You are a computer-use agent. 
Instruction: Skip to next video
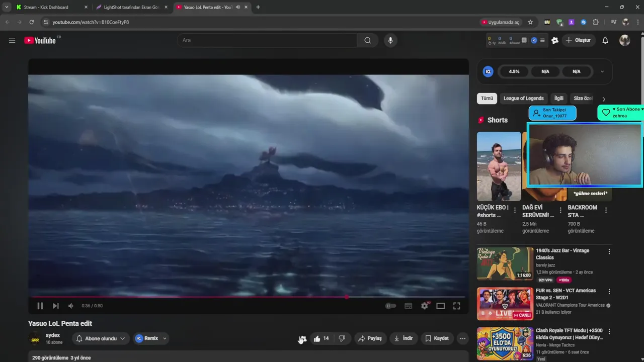pos(56,306)
